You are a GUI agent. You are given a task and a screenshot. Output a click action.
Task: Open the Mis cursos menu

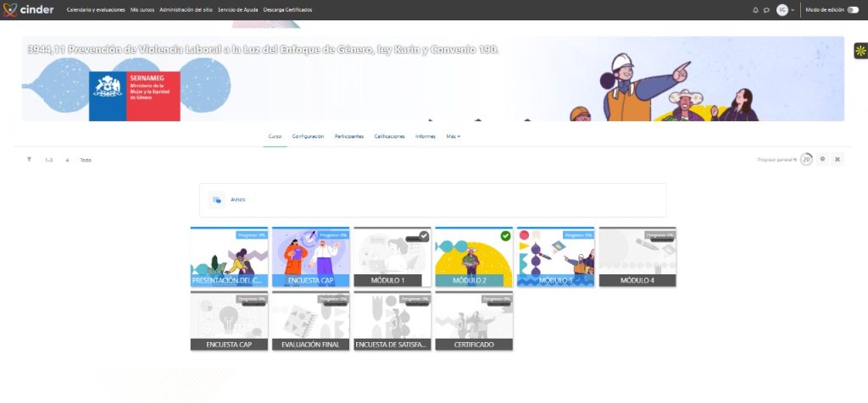(142, 9)
